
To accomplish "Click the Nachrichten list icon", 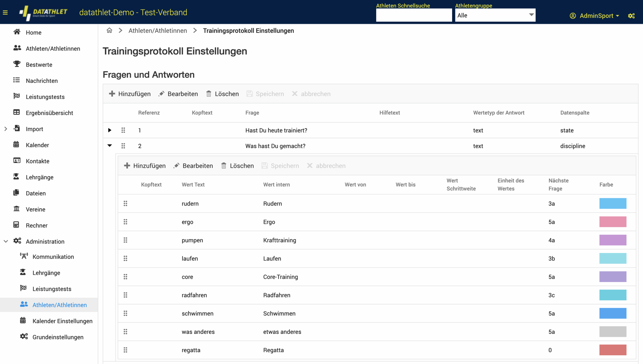I will point(17,80).
